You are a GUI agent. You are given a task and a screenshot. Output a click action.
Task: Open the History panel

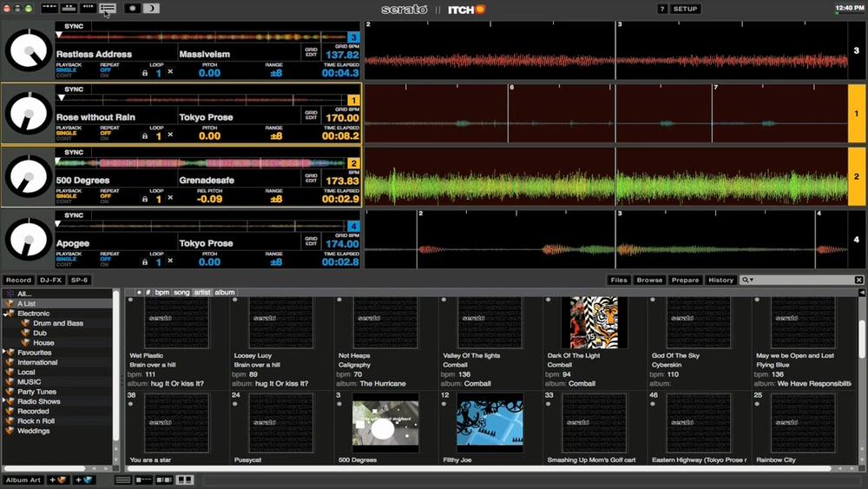pos(720,281)
